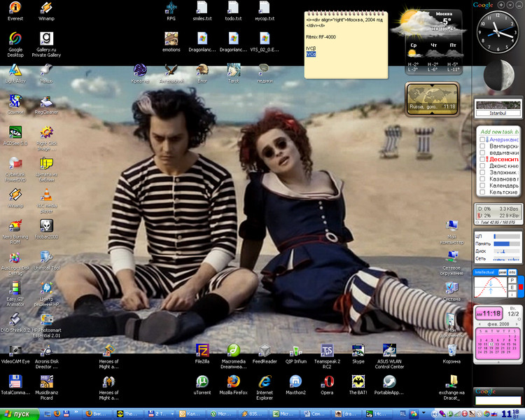Open the peak tab in biorhythm gadget
Screen dimensions: 525x420
502,272
